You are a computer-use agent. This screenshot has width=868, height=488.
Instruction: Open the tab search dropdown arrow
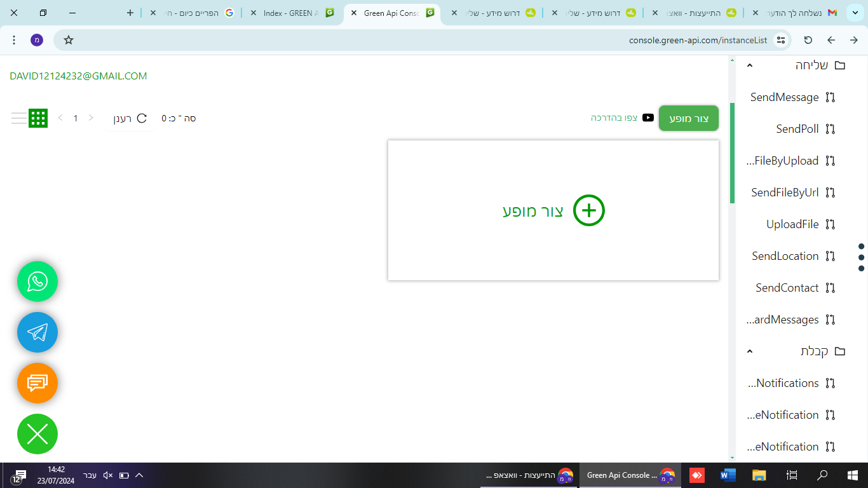[x=853, y=13]
